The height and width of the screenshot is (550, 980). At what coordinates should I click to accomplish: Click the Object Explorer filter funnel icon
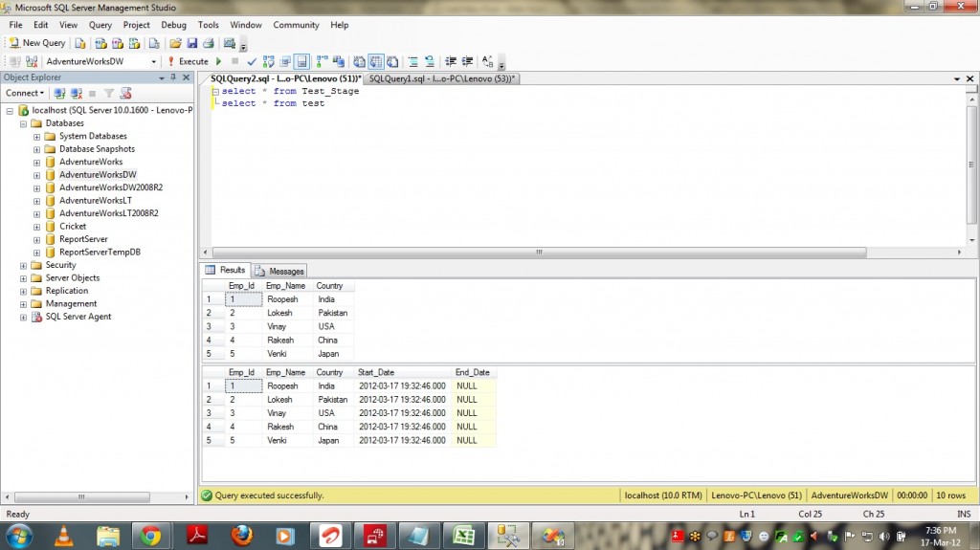tap(109, 93)
